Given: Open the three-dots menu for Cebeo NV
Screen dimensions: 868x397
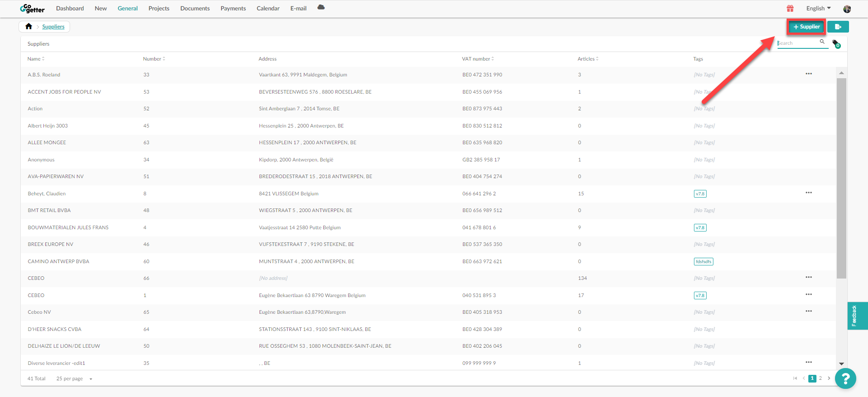Looking at the screenshot, I should [x=809, y=311].
